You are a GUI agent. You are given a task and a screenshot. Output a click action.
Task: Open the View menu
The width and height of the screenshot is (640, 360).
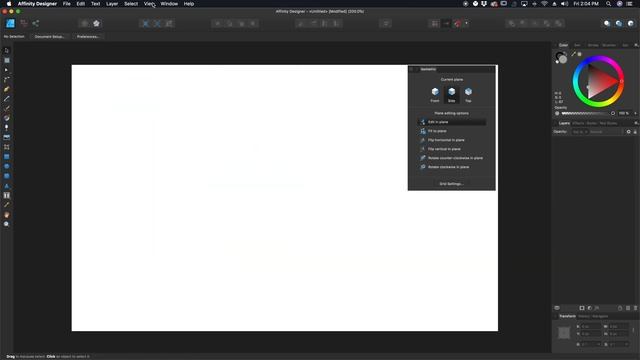coord(149,4)
